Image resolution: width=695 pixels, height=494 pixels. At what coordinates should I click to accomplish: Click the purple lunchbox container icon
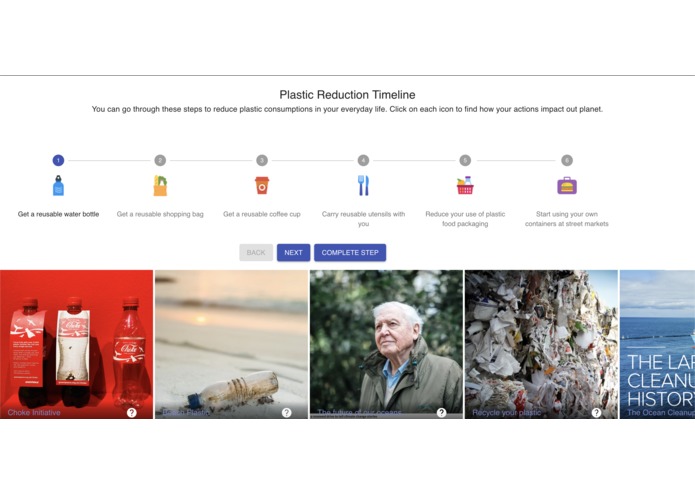[x=567, y=186]
